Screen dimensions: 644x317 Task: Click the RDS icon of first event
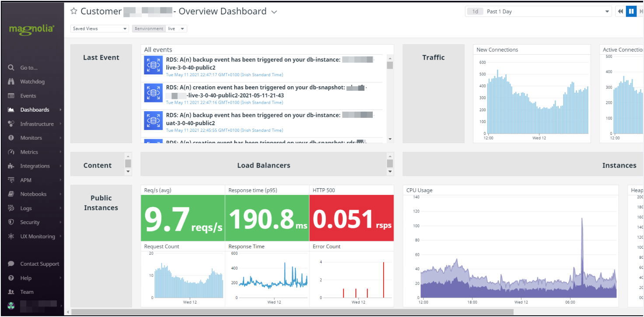coord(153,65)
